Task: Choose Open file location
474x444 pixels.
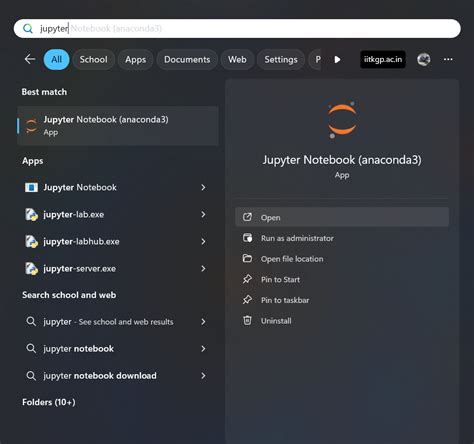Action: [342, 259]
